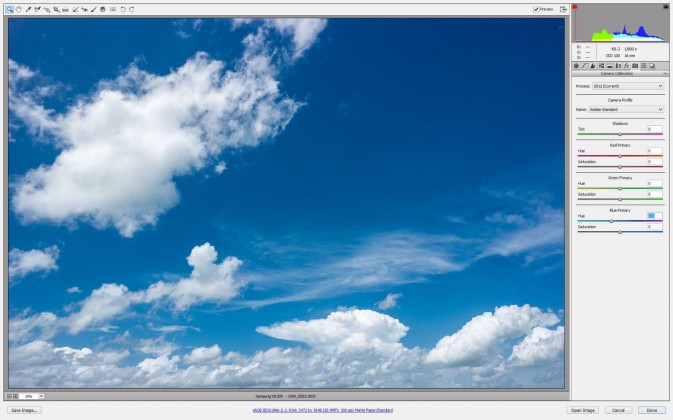Screen dimensions: 673x420
Task: Open the workflow options link
Action: tap(322, 411)
